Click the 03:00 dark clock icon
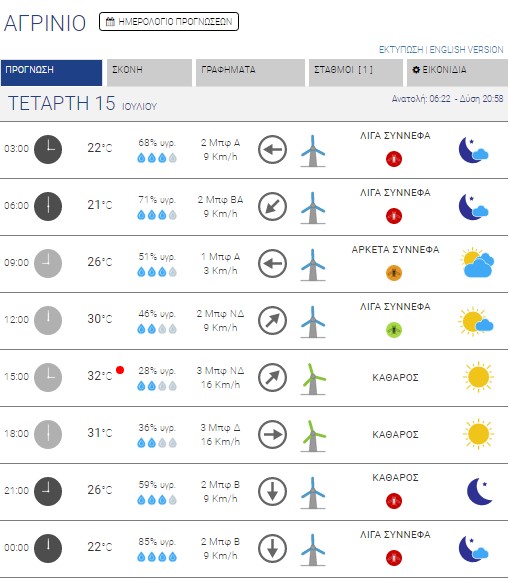 pos(48,149)
